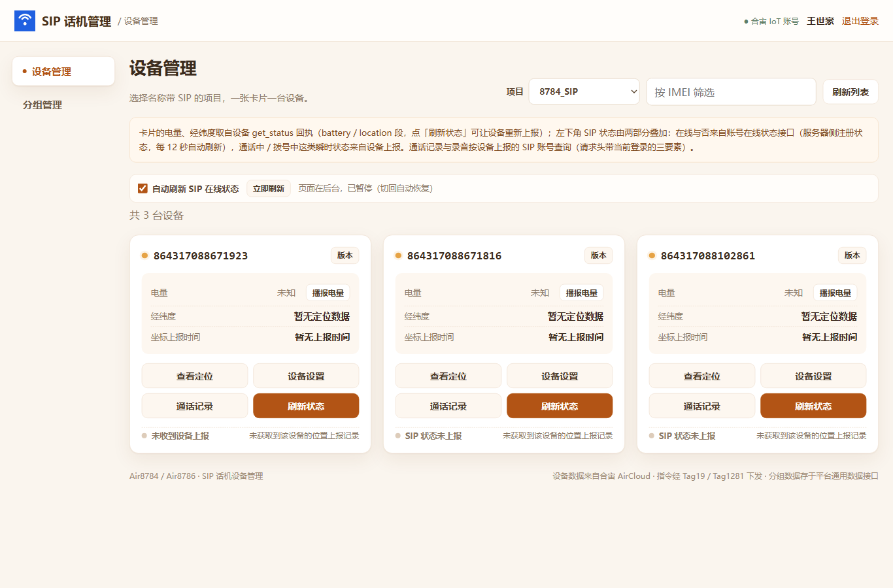
Task: Toggle the 自动刷新 SIP 在线状态 checkbox
Action: (x=143, y=189)
